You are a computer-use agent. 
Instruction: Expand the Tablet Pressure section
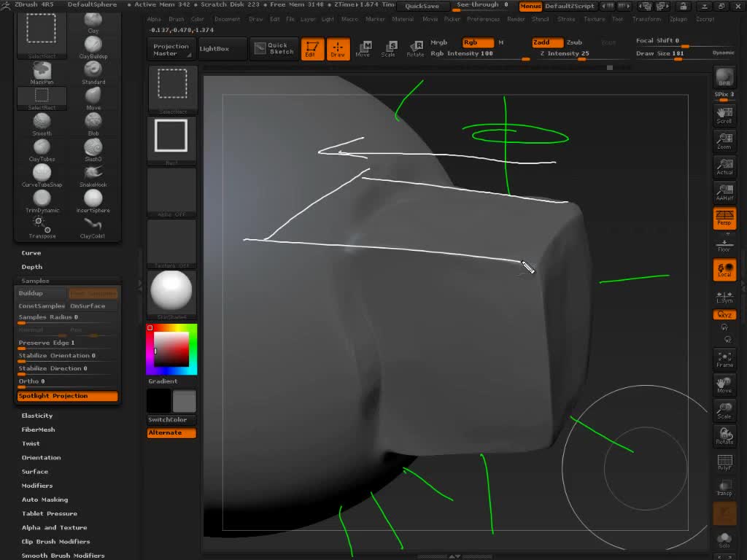pos(50,513)
